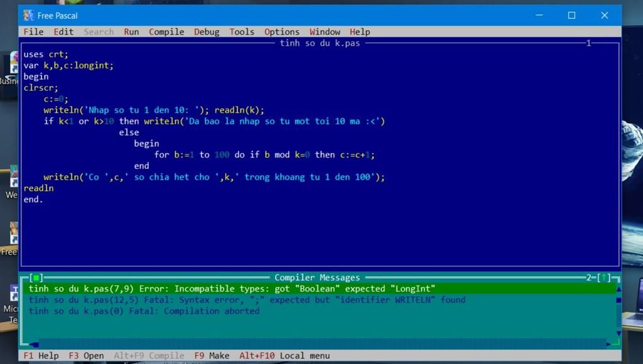Place cursor on the c:=0 line
Screen dimensions: 643x364
(56, 99)
